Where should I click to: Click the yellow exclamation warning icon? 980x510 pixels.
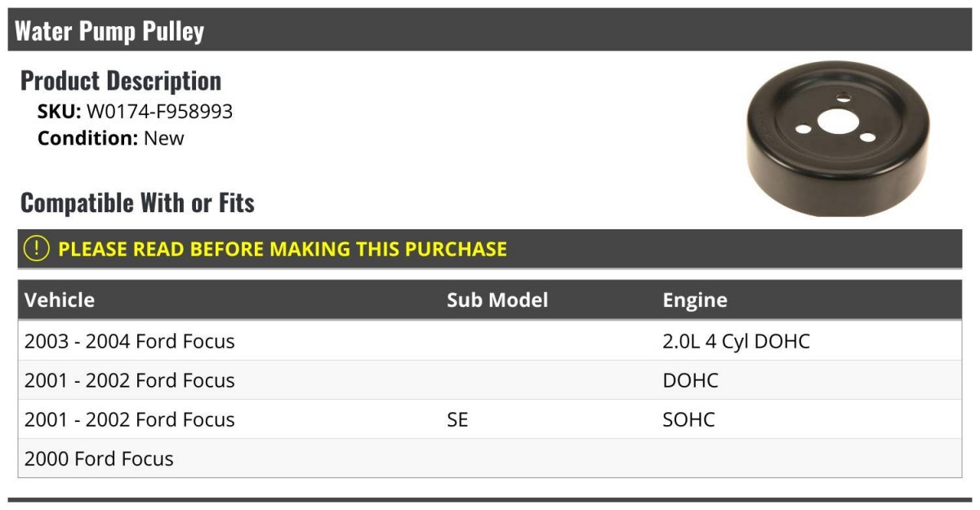[x=37, y=249]
